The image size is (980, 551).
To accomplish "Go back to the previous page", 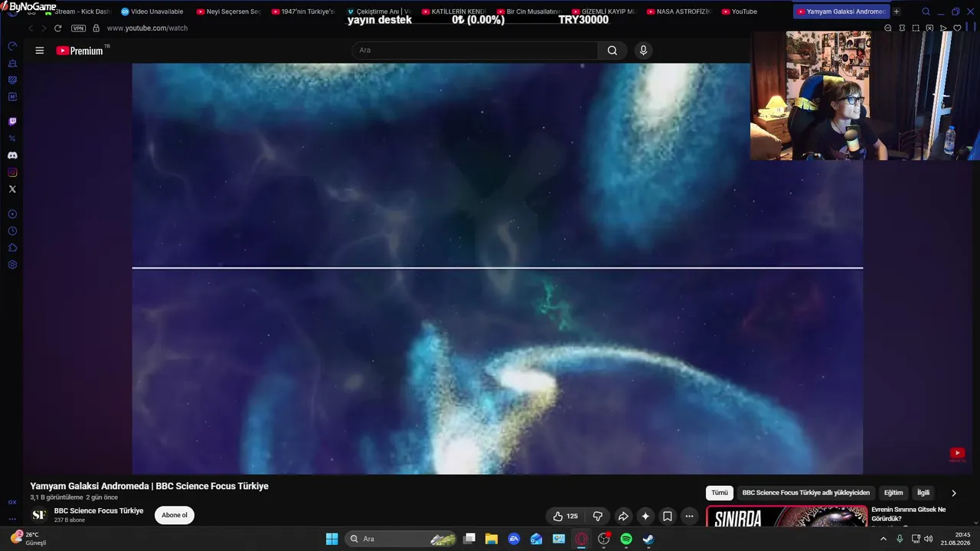I will (31, 28).
